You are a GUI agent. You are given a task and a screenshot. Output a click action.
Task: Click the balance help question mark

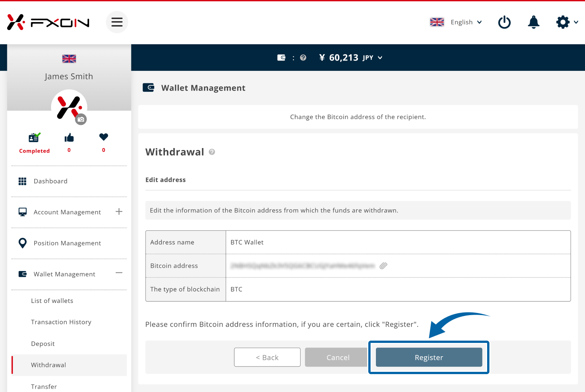coord(303,57)
